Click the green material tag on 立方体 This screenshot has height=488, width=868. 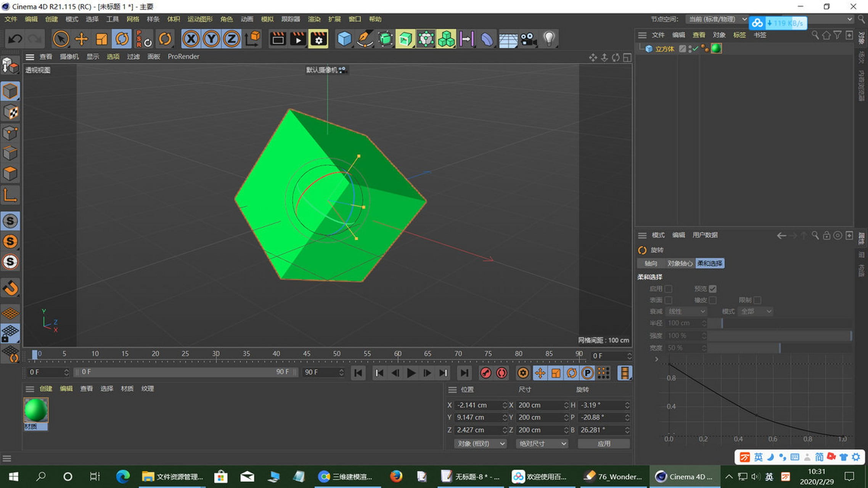pyautogui.click(x=716, y=48)
